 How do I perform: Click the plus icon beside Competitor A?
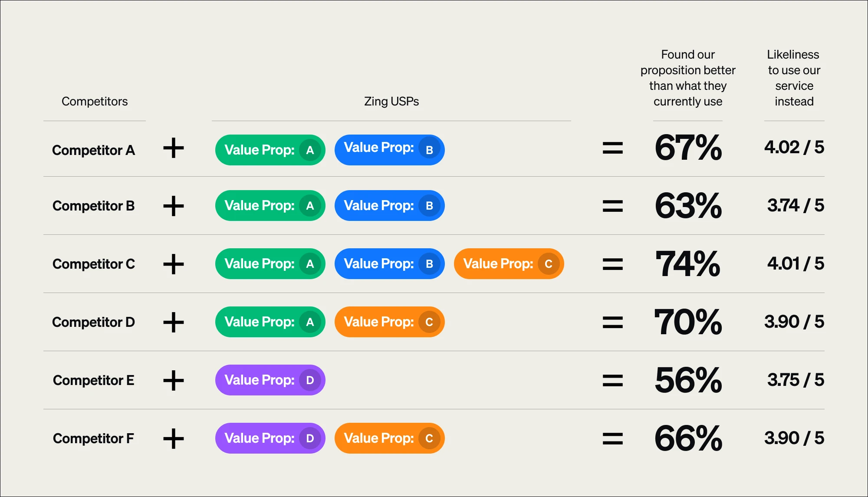[x=174, y=148]
